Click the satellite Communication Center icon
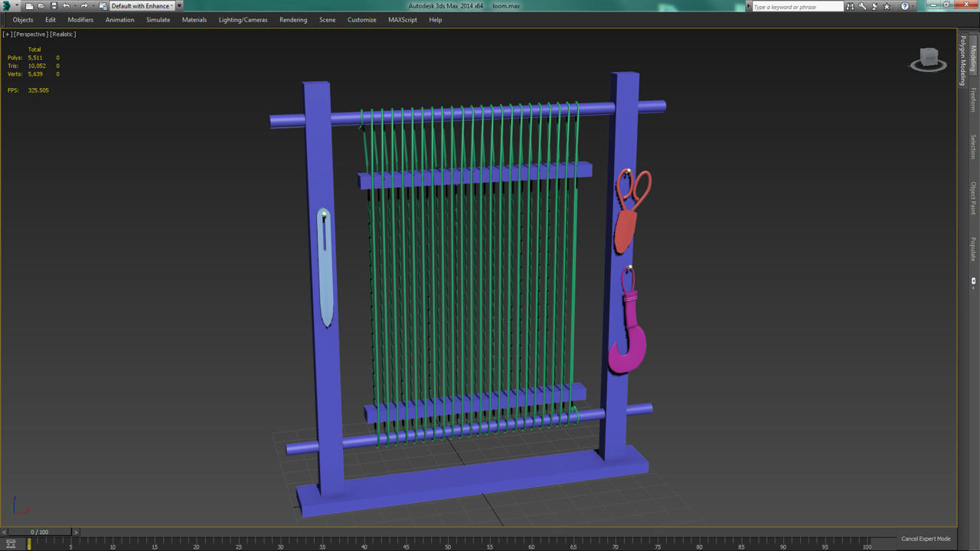 [x=874, y=6]
